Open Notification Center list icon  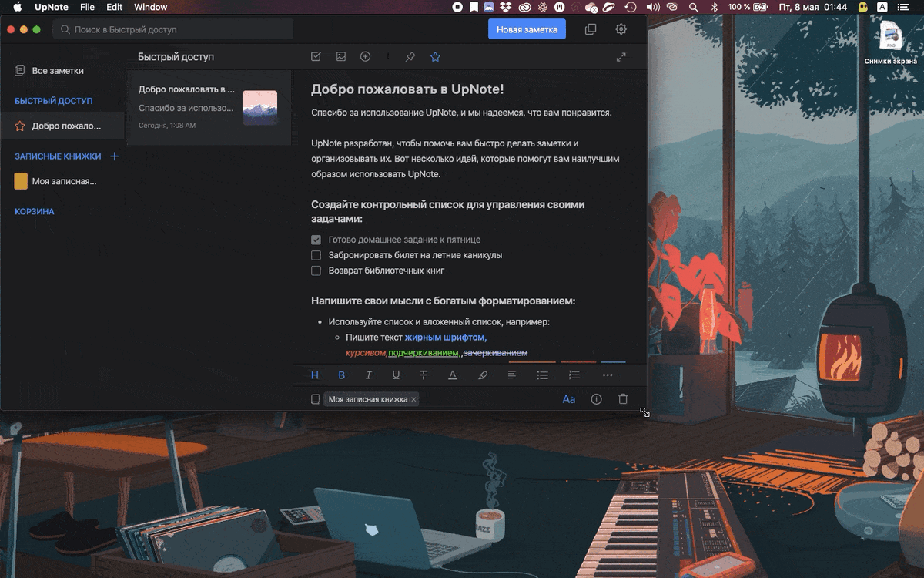902,7
